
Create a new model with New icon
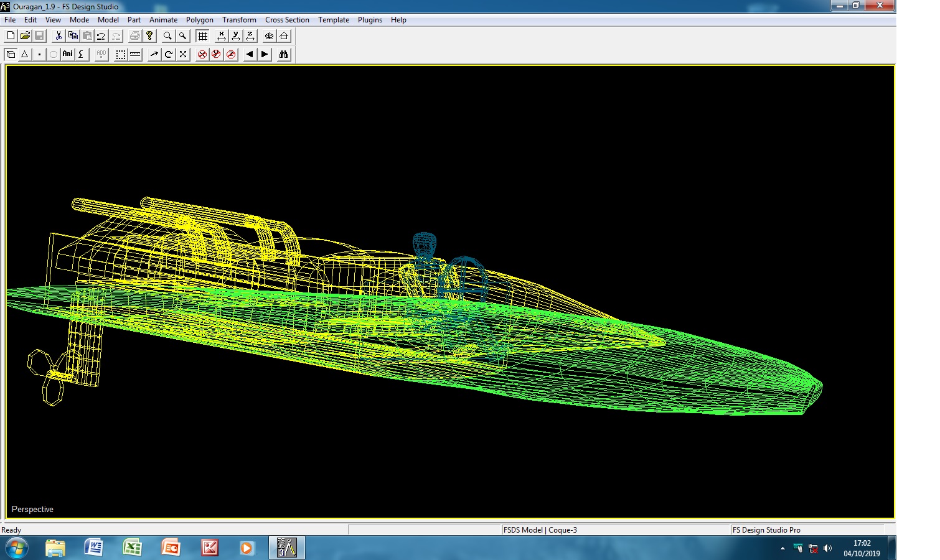pos(11,36)
